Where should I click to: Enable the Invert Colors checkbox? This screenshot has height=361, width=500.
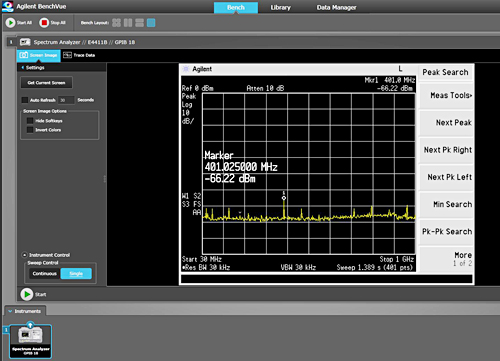click(30, 130)
